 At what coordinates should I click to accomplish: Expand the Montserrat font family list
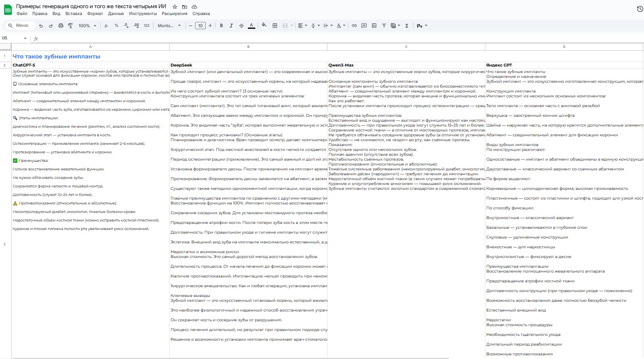click(x=169, y=26)
